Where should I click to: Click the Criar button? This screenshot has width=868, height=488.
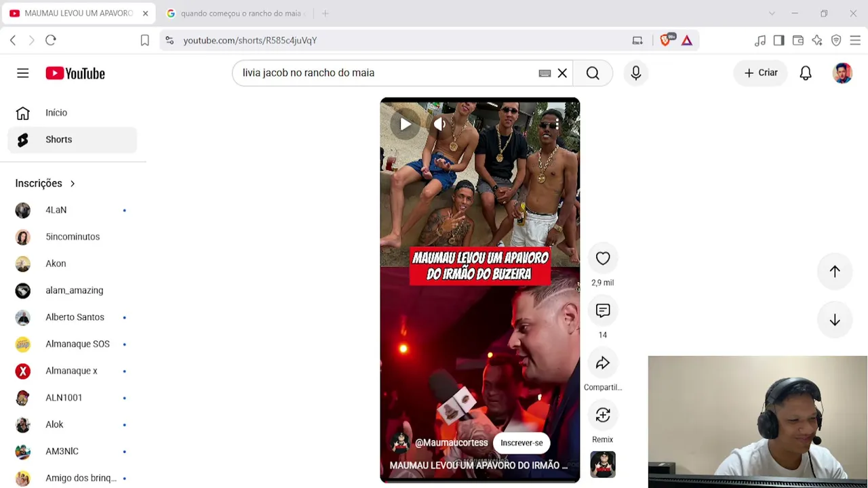tap(761, 73)
